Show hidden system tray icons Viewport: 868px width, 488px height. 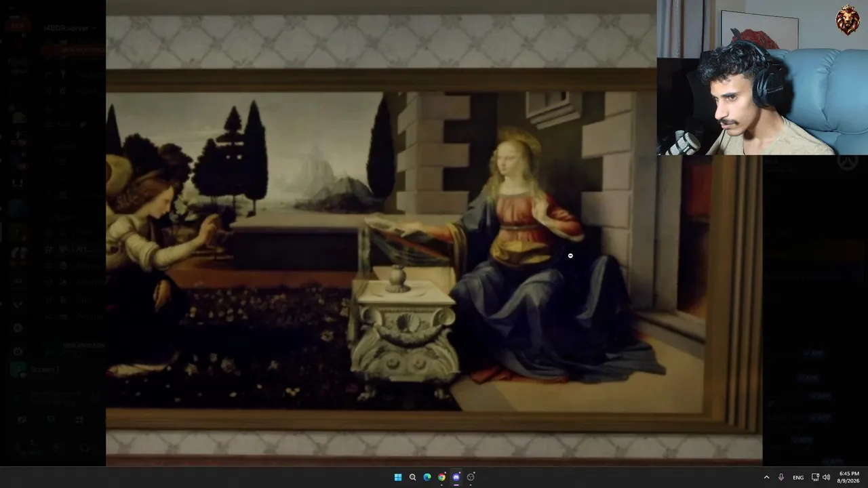pos(767,477)
